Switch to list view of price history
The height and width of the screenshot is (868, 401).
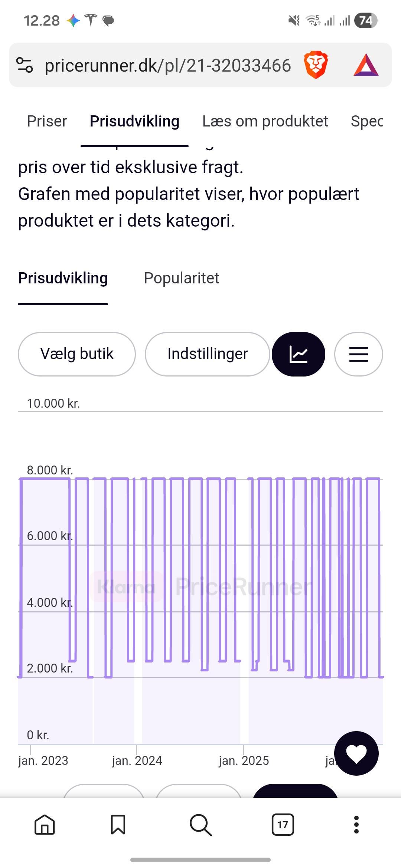358,354
